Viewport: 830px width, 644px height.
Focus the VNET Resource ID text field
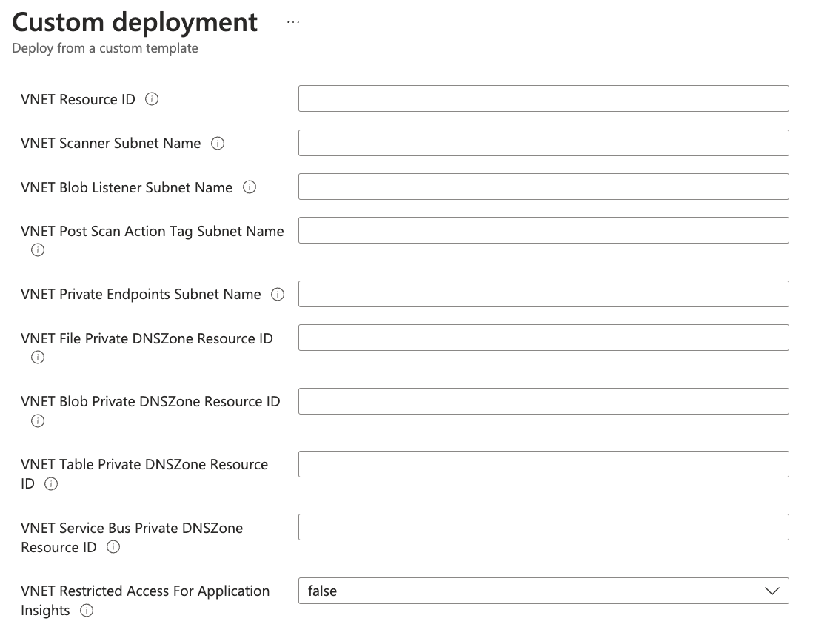[x=543, y=98]
